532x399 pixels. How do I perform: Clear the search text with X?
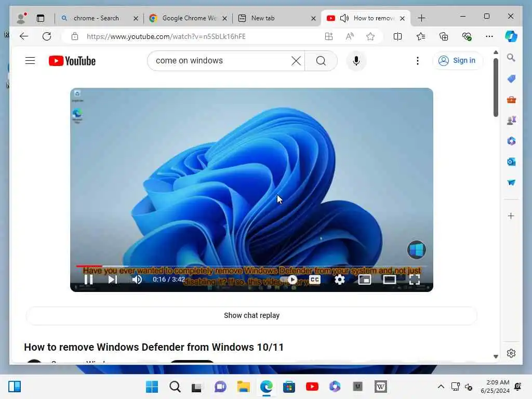coord(296,61)
